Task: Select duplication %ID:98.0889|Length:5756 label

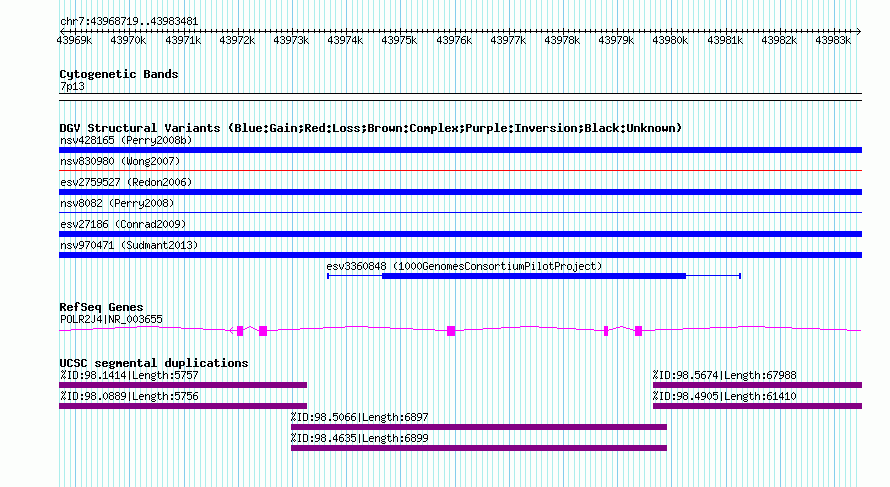Action: point(129,396)
